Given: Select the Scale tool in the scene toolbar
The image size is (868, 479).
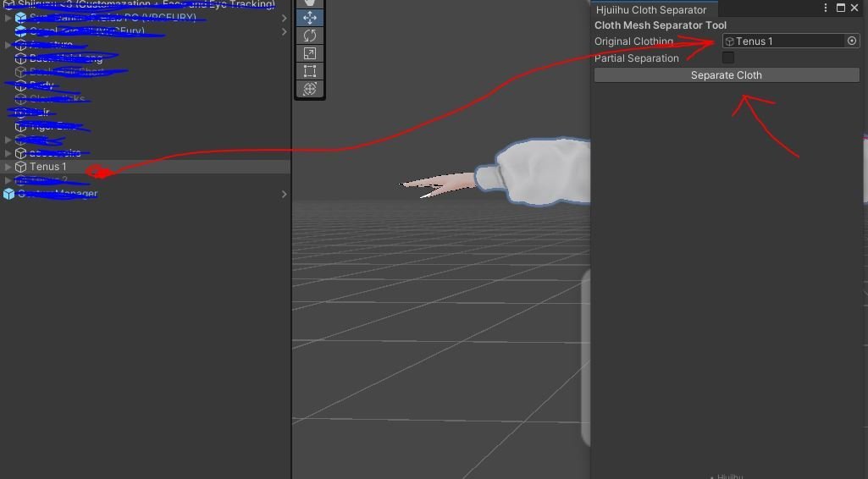Looking at the screenshot, I should click(309, 53).
